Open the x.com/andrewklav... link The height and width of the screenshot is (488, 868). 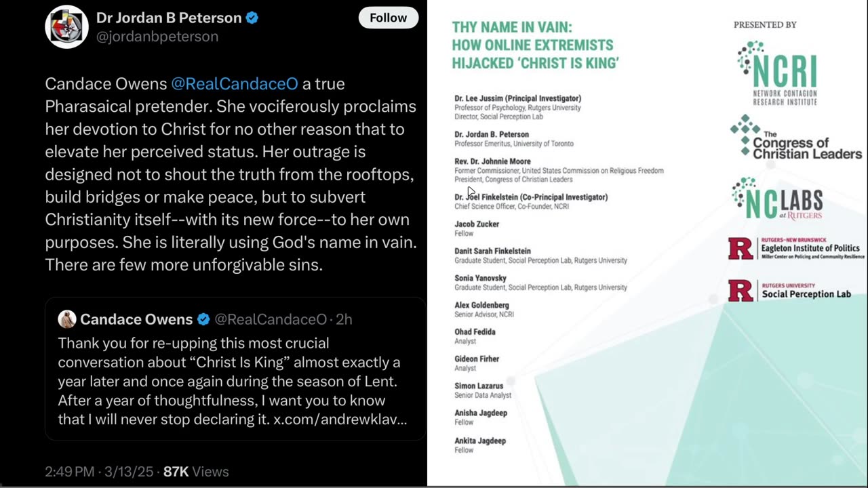pyautogui.click(x=340, y=420)
